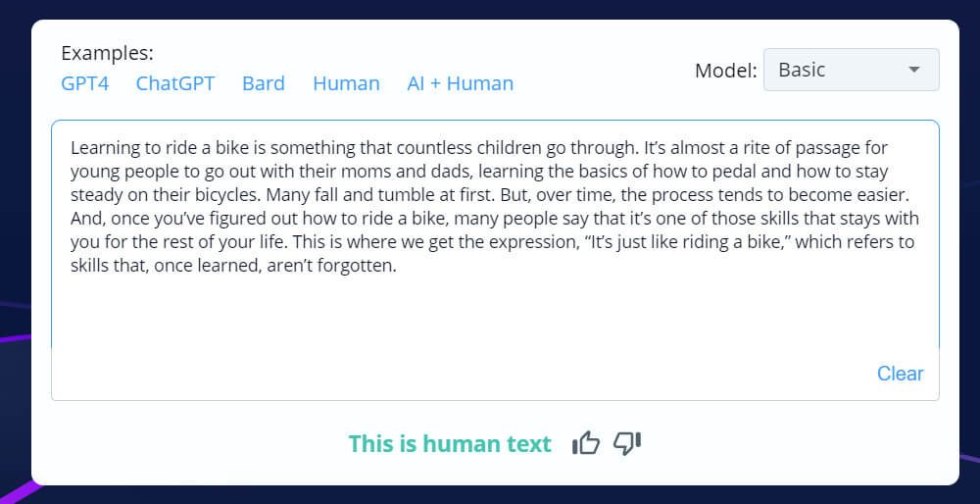Open the AI + Human example
The image size is (980, 504).
click(x=460, y=83)
